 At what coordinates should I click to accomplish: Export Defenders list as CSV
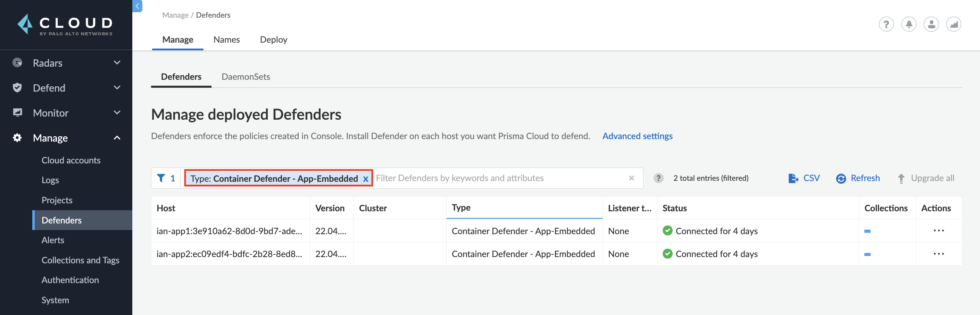(804, 178)
